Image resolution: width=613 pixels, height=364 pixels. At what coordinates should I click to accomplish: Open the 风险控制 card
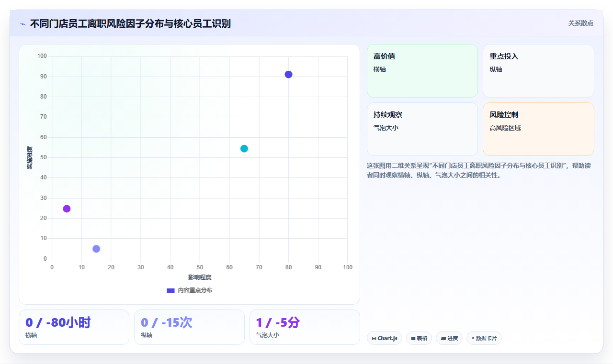coord(538,129)
